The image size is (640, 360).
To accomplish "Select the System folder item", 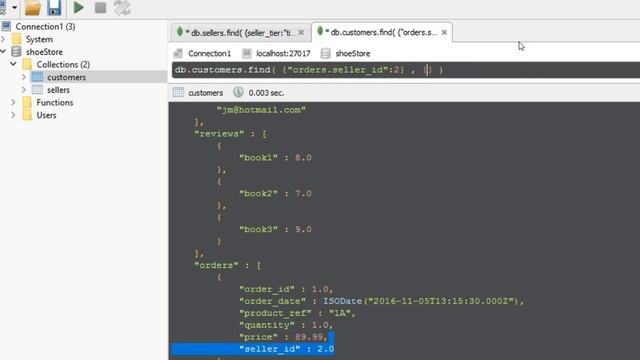I will pyautogui.click(x=39, y=39).
